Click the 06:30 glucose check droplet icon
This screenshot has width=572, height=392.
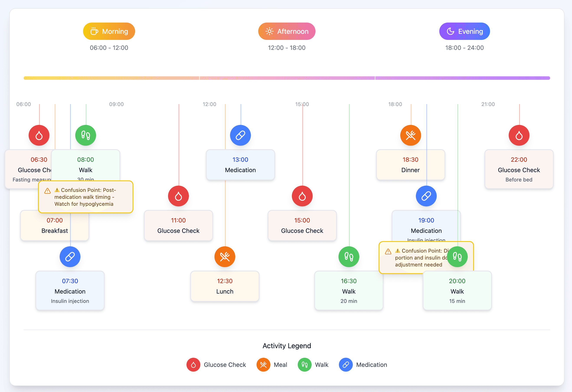pos(39,135)
